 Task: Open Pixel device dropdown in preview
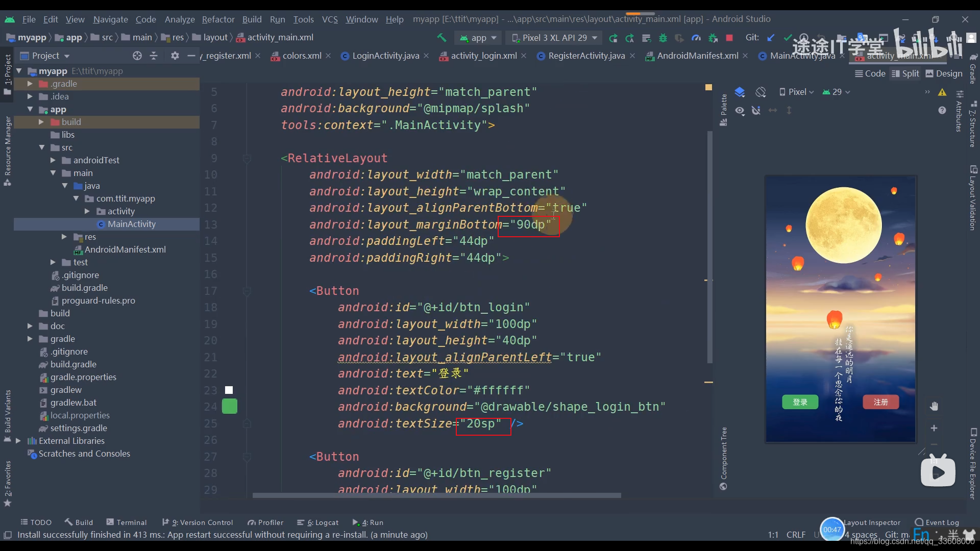click(x=797, y=92)
